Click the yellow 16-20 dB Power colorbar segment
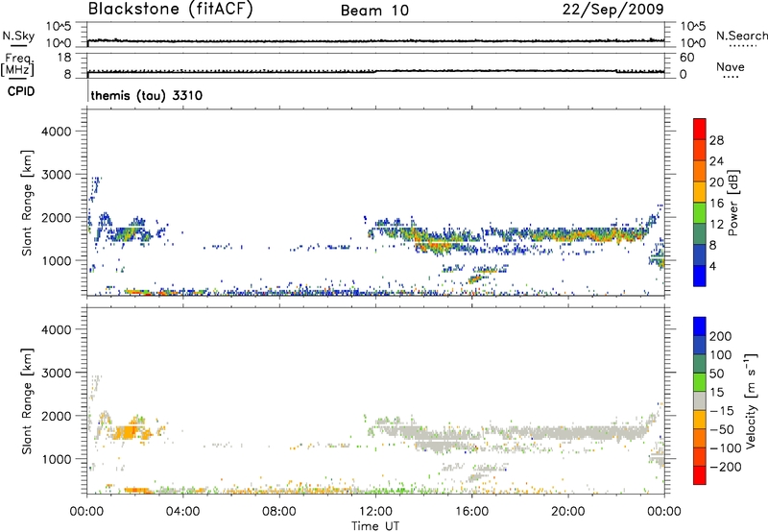This screenshot has width=768, height=532. click(x=700, y=191)
